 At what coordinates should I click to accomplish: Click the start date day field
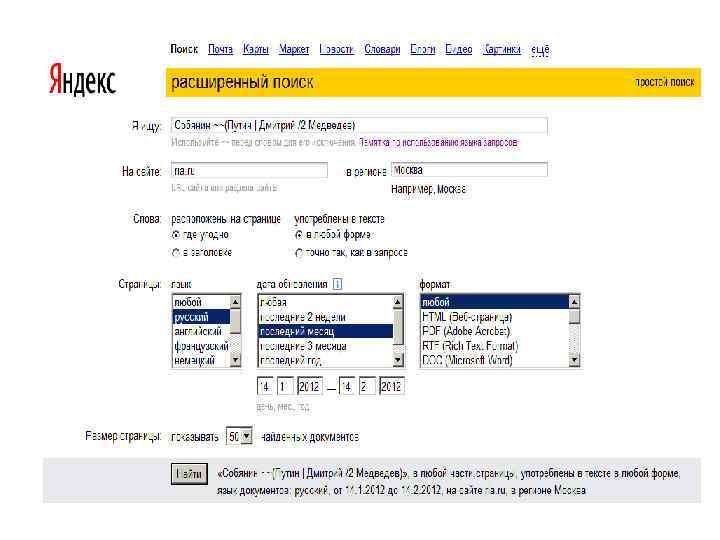265,386
